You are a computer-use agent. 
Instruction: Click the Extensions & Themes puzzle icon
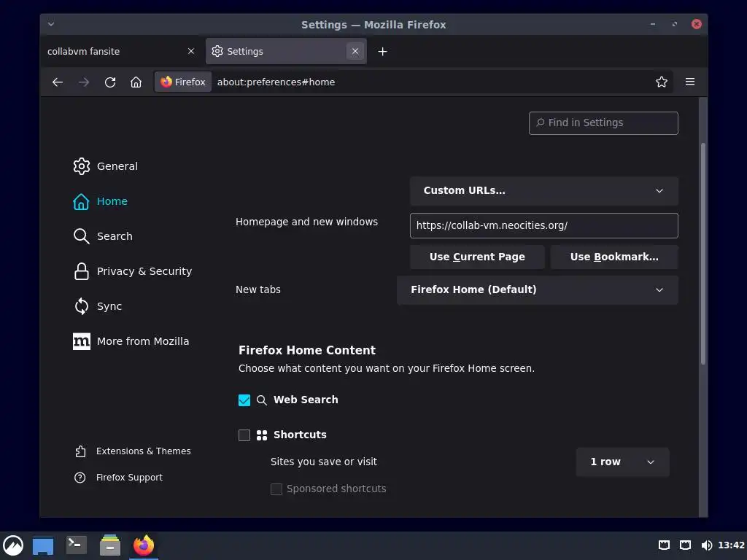80,451
